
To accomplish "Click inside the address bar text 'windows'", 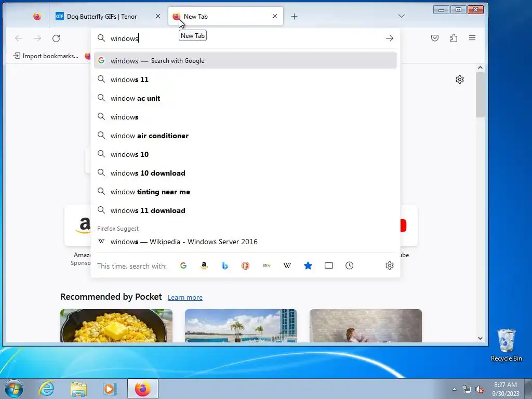I will [x=124, y=38].
